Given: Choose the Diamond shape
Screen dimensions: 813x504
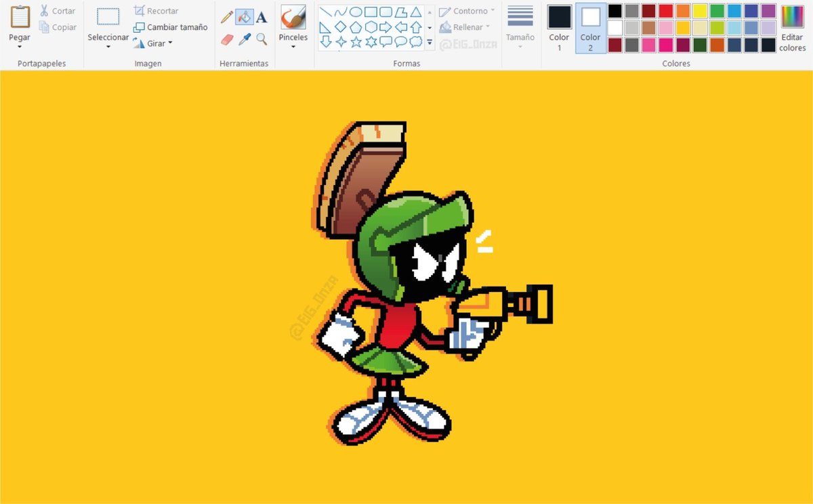Looking at the screenshot, I should click(341, 27).
